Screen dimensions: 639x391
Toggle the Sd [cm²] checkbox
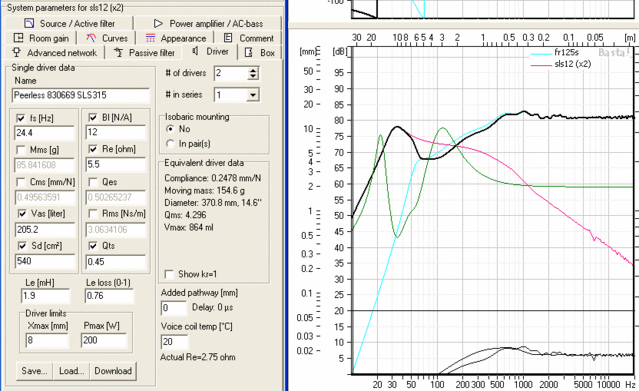[22, 245]
